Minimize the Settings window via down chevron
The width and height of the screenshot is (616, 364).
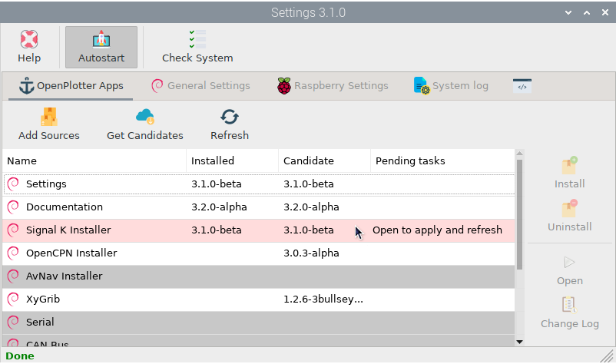(x=568, y=12)
